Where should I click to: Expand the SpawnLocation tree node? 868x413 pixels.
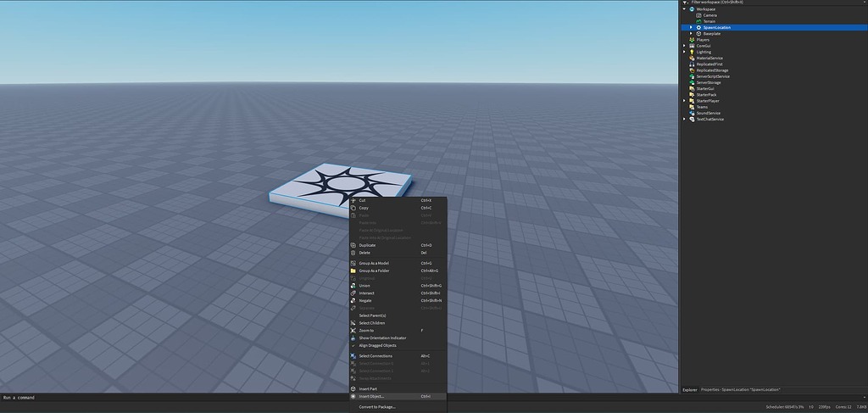691,28
